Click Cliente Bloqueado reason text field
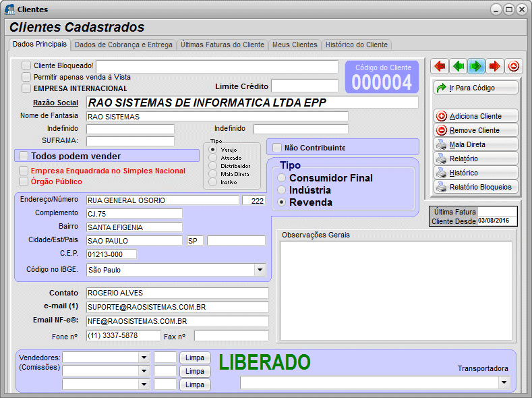Viewport: 532px width, 398px height. [x=217, y=66]
